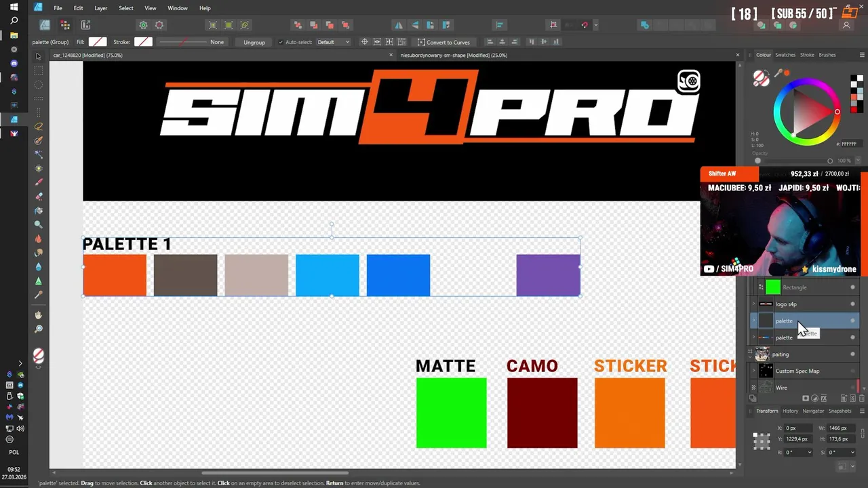Switch to the History tab

(x=791, y=411)
